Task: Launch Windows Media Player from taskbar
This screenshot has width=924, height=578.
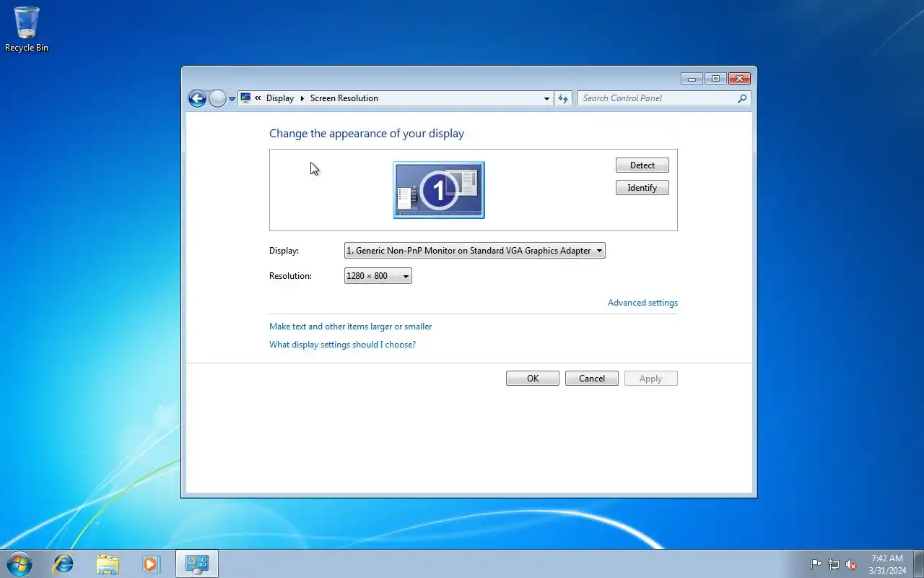Action: 151,564
